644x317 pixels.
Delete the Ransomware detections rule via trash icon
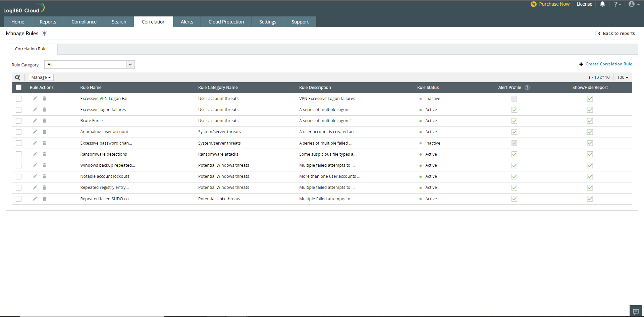(44, 154)
